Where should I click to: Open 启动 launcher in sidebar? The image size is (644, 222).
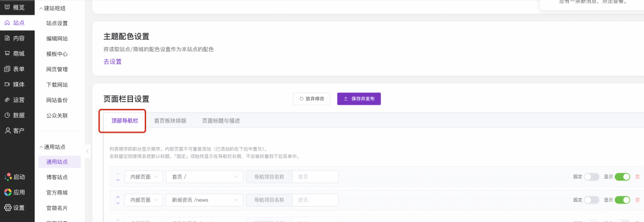pyautogui.click(x=15, y=177)
